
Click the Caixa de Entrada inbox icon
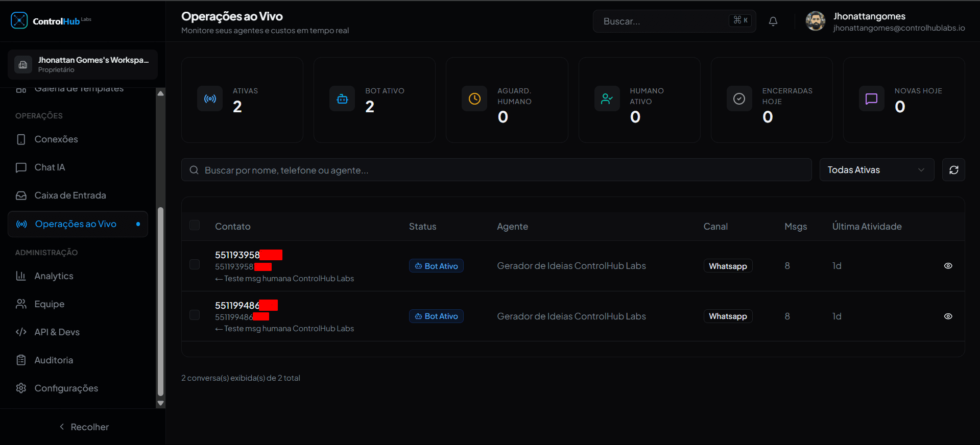click(21, 195)
